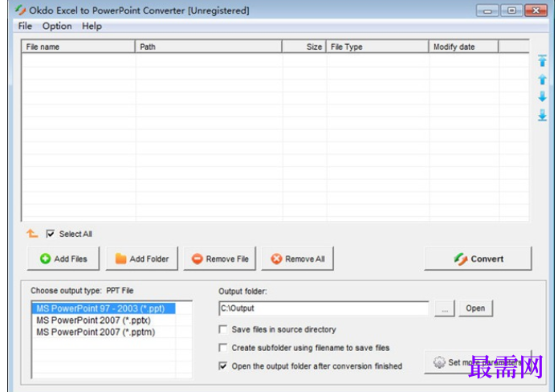
Task: Close the Okdo converter window
Action: point(536,10)
